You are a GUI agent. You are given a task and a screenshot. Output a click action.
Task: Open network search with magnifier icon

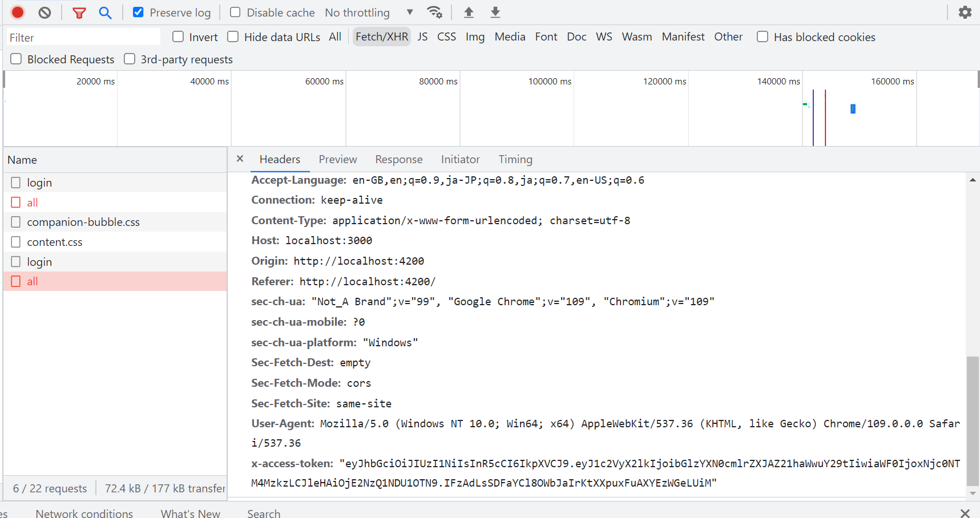click(105, 13)
